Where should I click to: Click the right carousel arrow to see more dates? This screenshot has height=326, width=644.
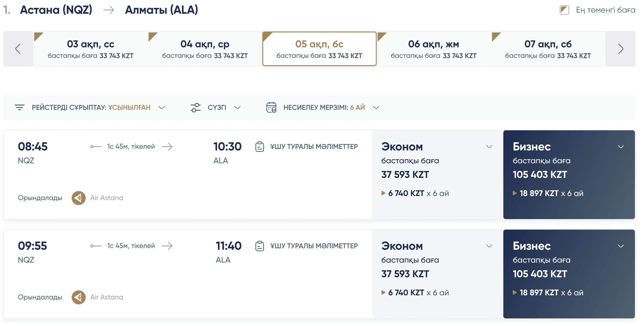coord(620,49)
